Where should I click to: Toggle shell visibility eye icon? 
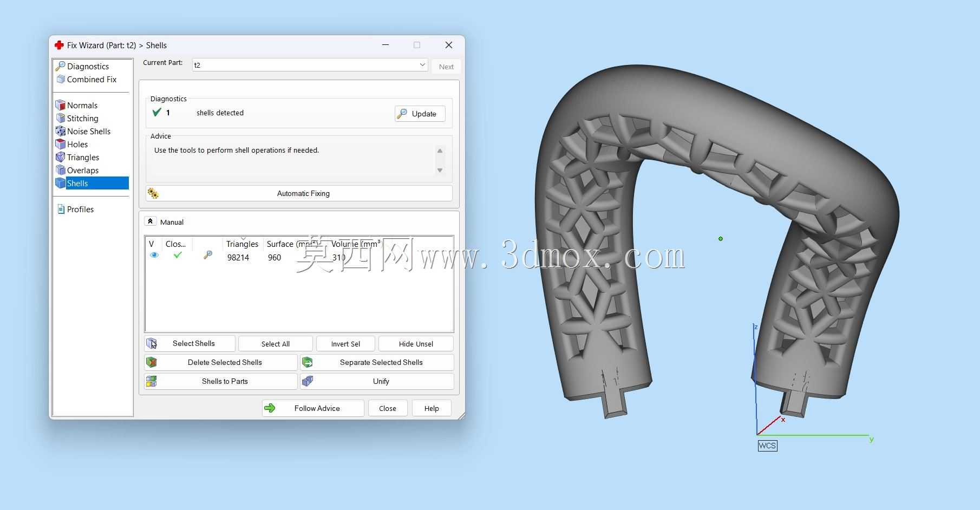click(x=154, y=255)
